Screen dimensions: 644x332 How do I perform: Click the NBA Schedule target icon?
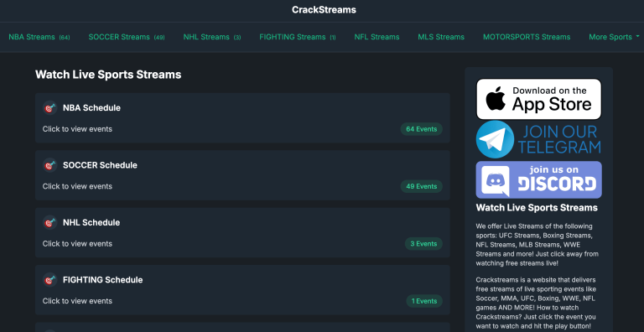click(x=49, y=108)
